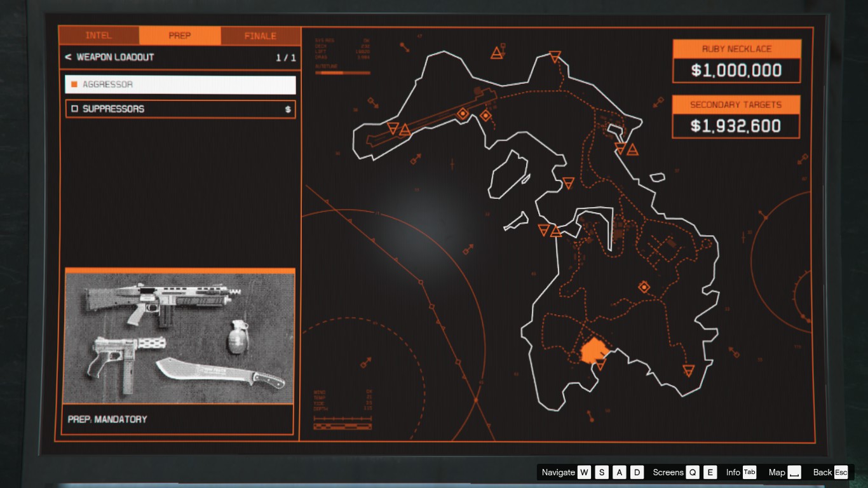Screen dimensions: 868x488
Task: Click the '1 / 1' page counter
Action: point(286,58)
